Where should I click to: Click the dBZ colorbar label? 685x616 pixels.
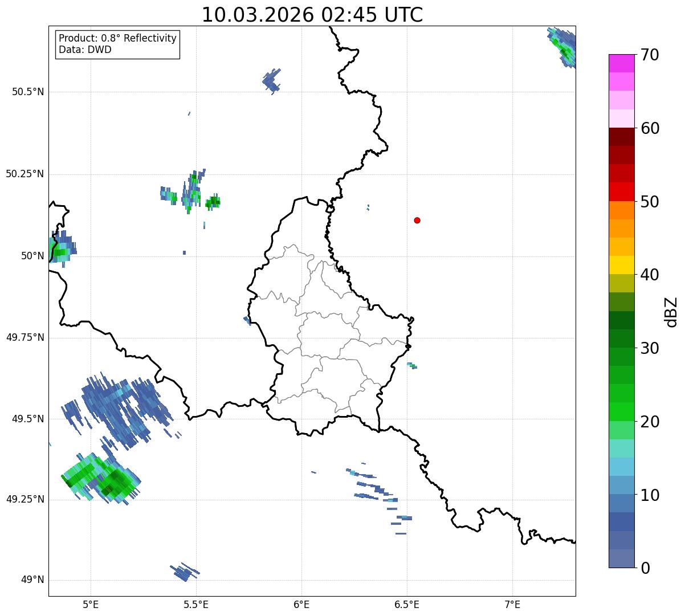(671, 311)
